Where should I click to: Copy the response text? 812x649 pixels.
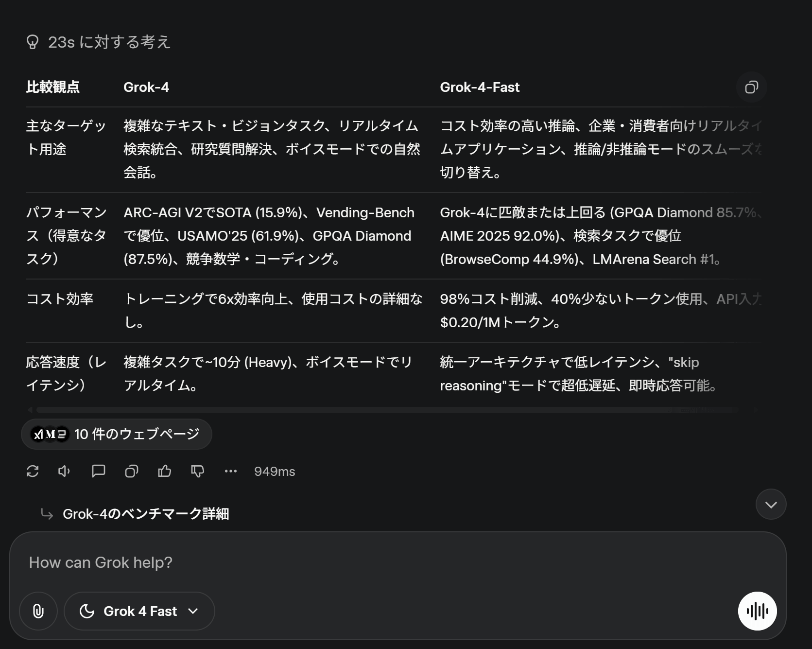(x=131, y=471)
